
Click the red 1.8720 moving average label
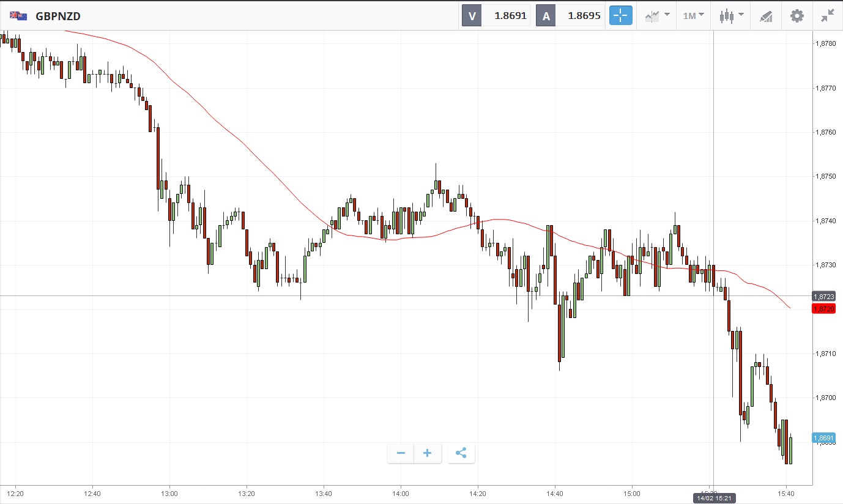823,309
